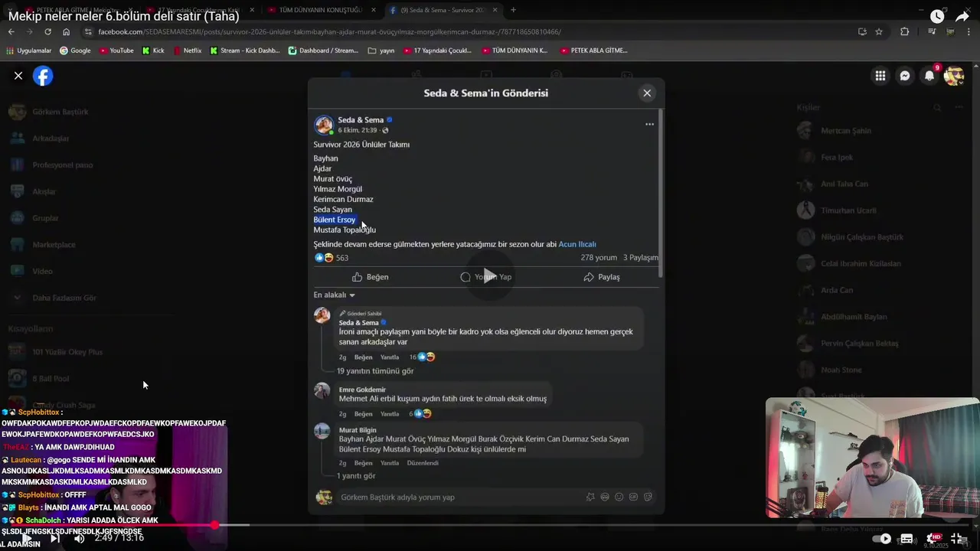Screen dimensions: 980x551
Task: Click Bülent Ersoy highlighted text
Action: pyautogui.click(x=335, y=220)
